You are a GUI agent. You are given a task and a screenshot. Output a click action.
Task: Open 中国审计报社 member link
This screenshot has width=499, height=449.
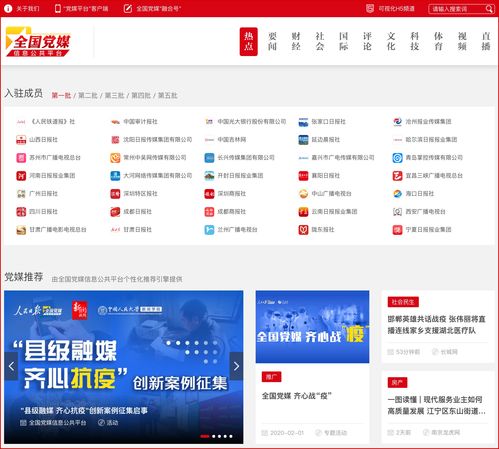(x=140, y=122)
